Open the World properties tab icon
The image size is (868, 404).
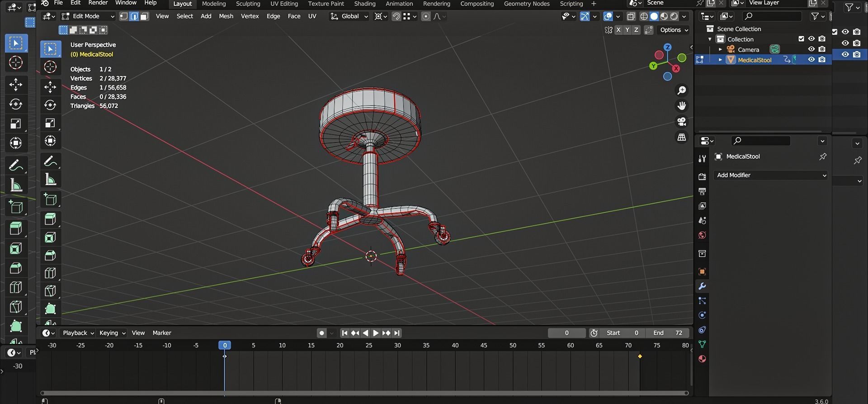702,235
